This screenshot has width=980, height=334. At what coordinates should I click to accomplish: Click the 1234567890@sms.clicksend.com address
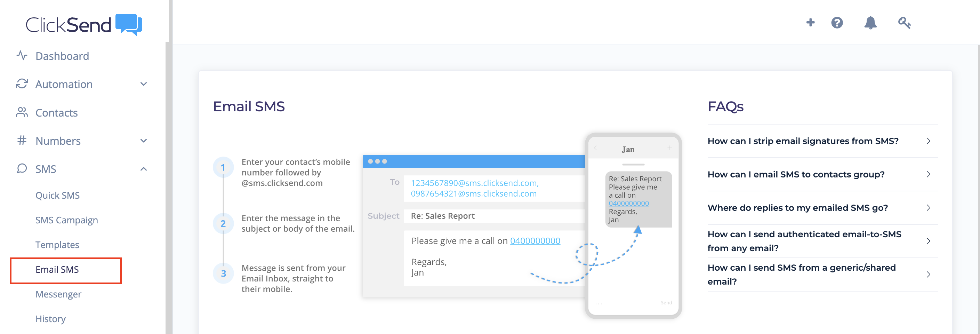click(x=474, y=183)
